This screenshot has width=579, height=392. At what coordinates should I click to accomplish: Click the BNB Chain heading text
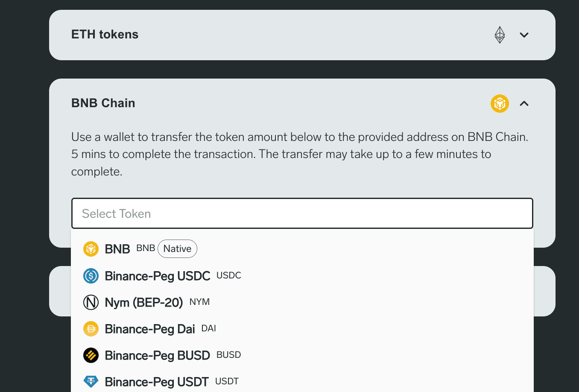(103, 103)
